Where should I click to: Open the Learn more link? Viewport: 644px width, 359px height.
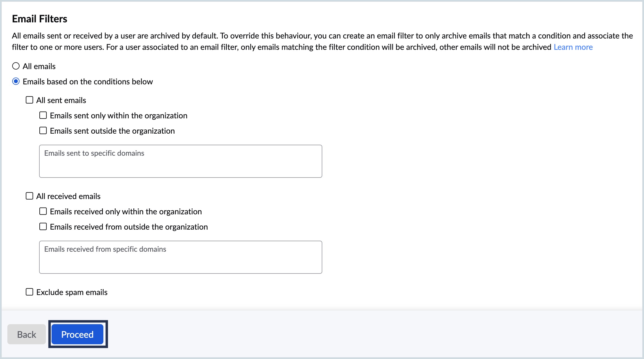(x=573, y=47)
